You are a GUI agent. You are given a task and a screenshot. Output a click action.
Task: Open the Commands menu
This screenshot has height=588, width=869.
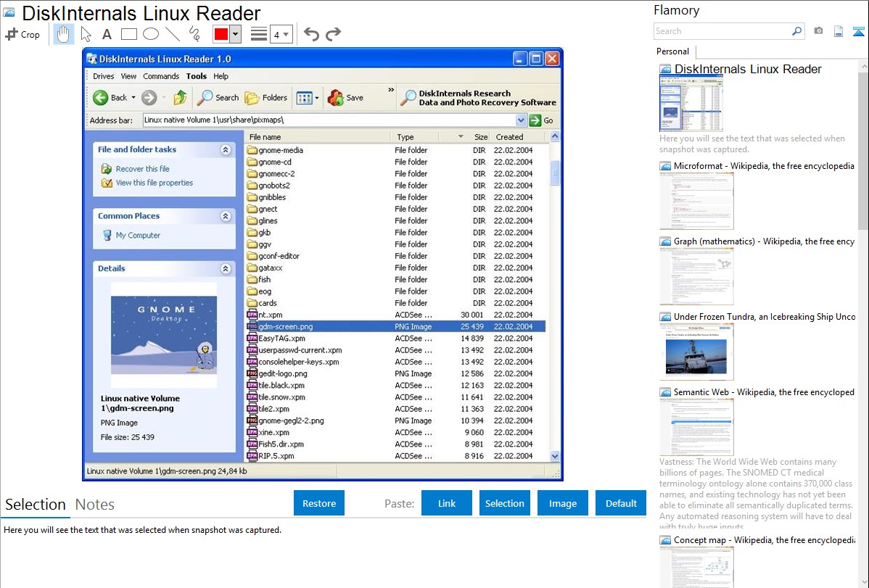click(x=161, y=76)
